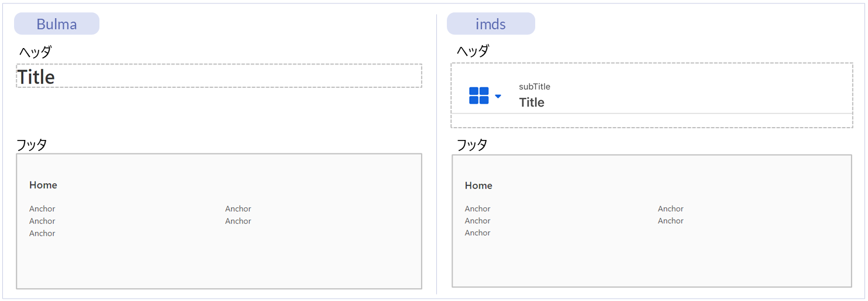Select the Bulma label badge

(57, 24)
